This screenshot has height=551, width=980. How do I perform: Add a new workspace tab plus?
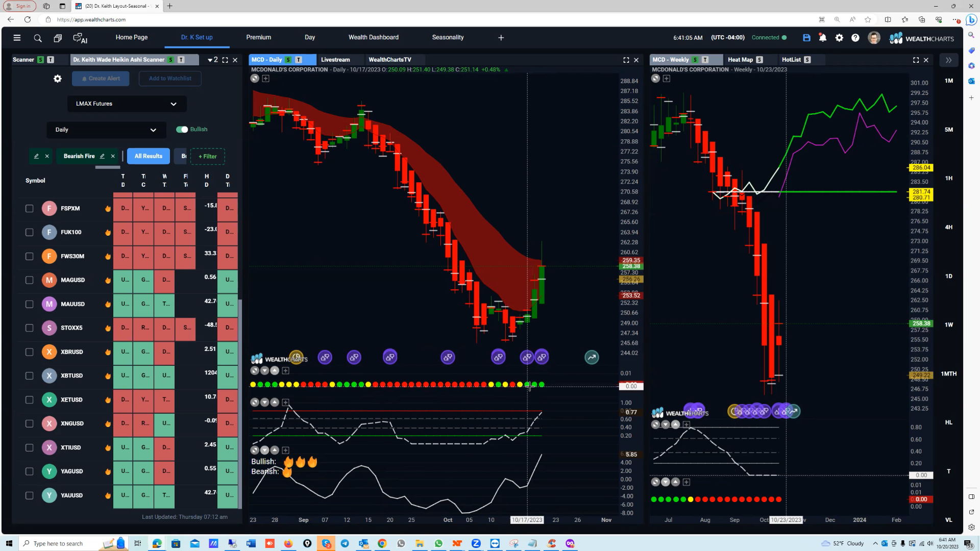(x=501, y=38)
